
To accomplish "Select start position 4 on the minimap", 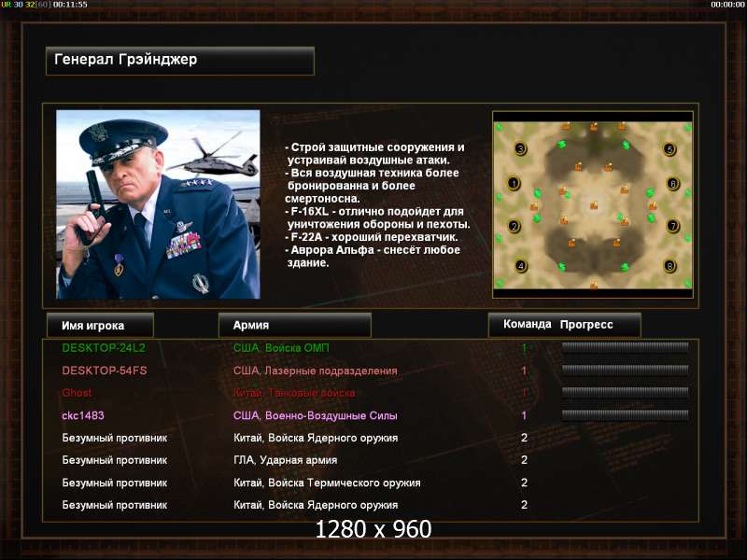I will coord(521,266).
